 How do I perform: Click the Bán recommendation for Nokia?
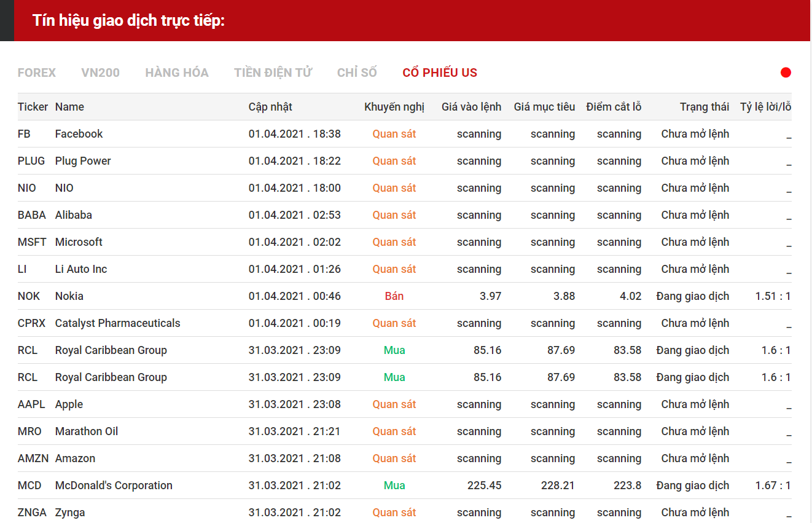point(394,296)
